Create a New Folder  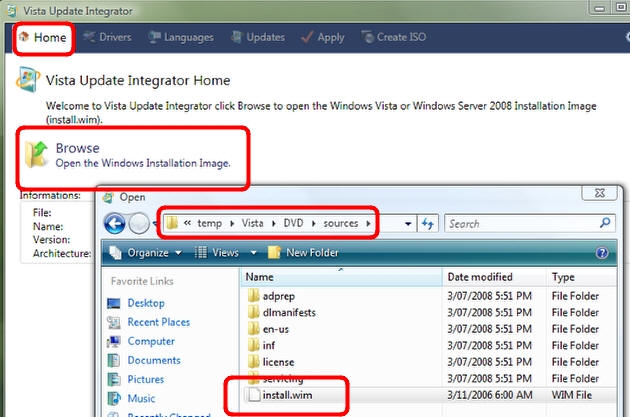304,253
